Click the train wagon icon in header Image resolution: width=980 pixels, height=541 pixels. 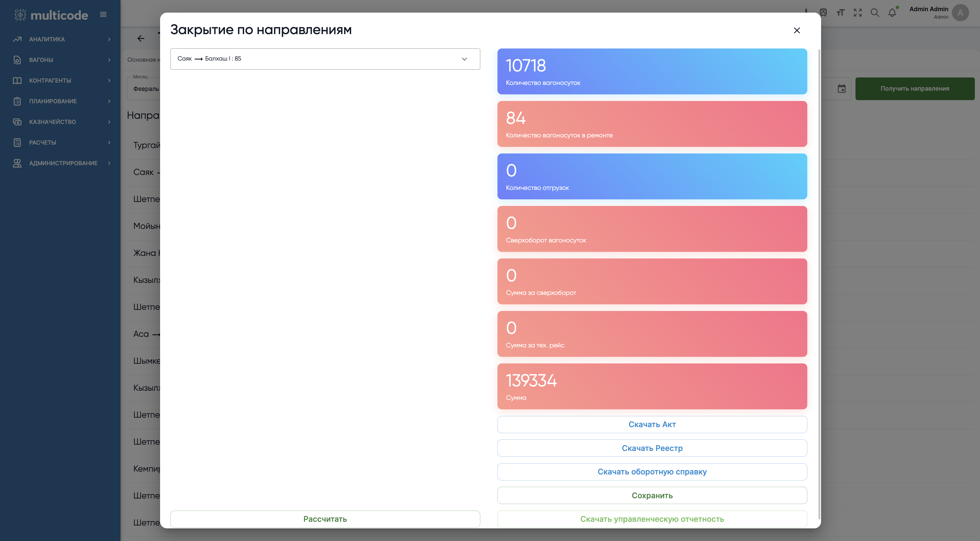(x=823, y=13)
